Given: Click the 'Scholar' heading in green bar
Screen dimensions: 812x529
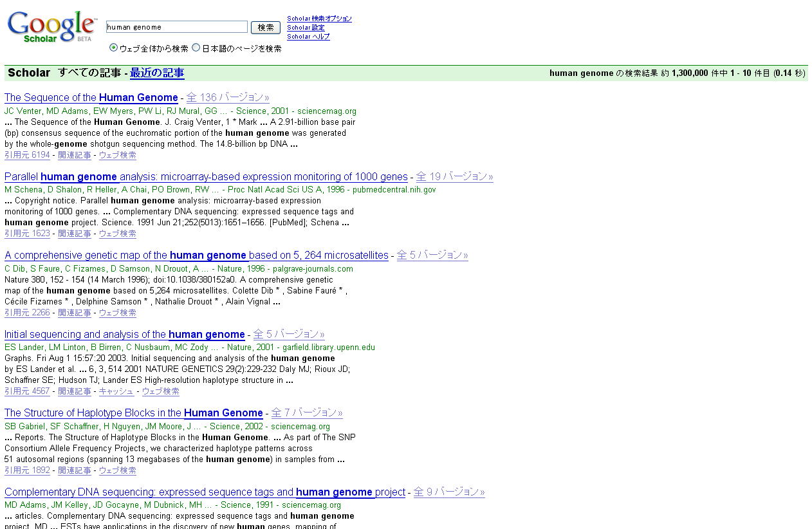Looking at the screenshot, I should click(x=29, y=73).
